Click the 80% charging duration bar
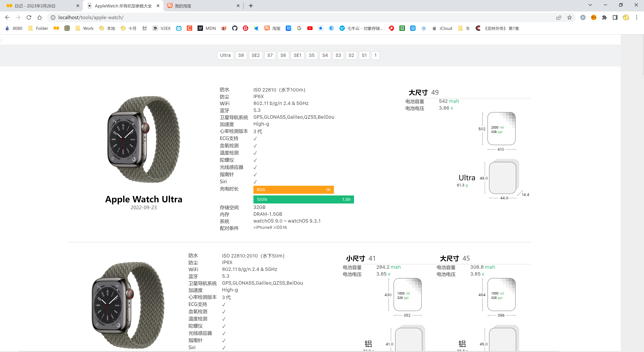 [x=293, y=190]
